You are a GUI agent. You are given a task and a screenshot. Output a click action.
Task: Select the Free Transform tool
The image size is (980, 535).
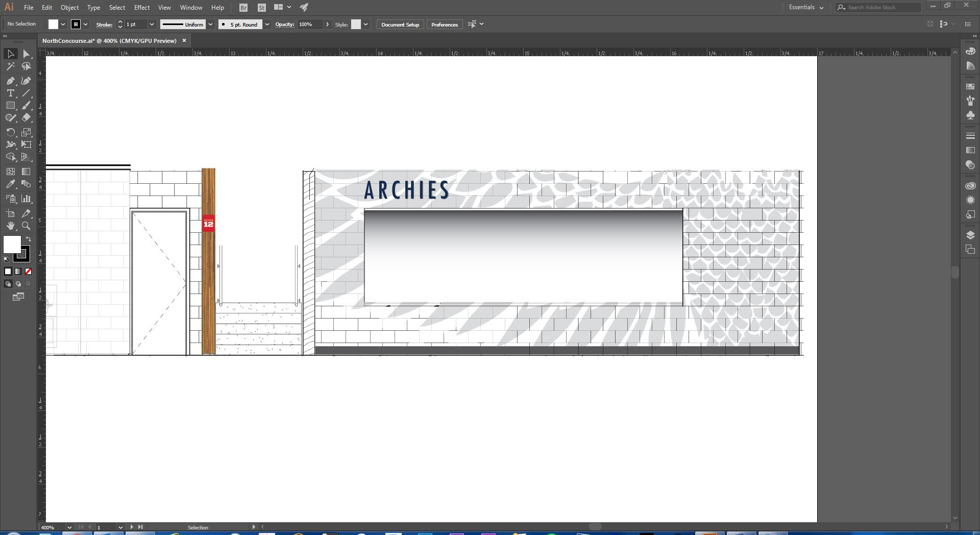point(27,144)
